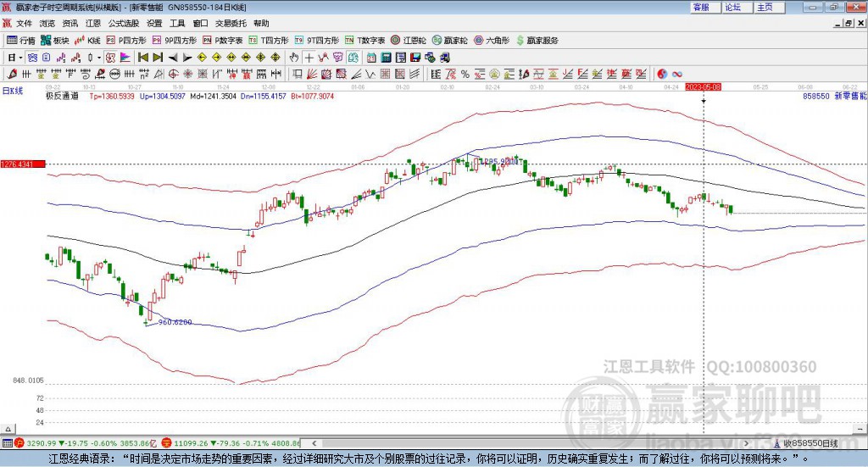Open the 窗口 menu
The height and width of the screenshot is (467, 868).
[200, 23]
